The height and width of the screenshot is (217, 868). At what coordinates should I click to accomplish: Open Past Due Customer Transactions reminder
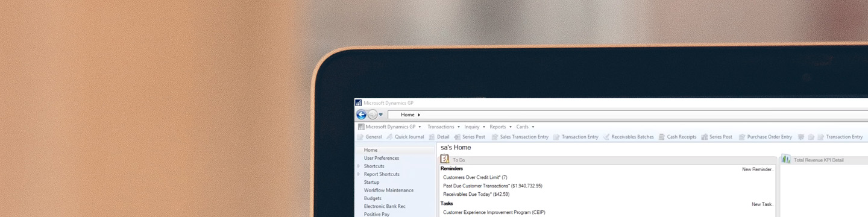tap(492, 186)
